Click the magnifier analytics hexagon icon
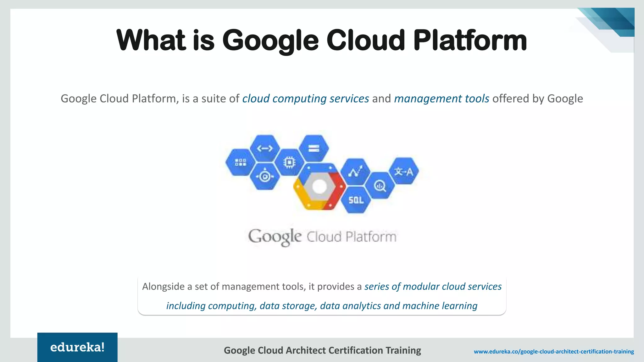The width and height of the screenshot is (644, 362). coord(380,186)
